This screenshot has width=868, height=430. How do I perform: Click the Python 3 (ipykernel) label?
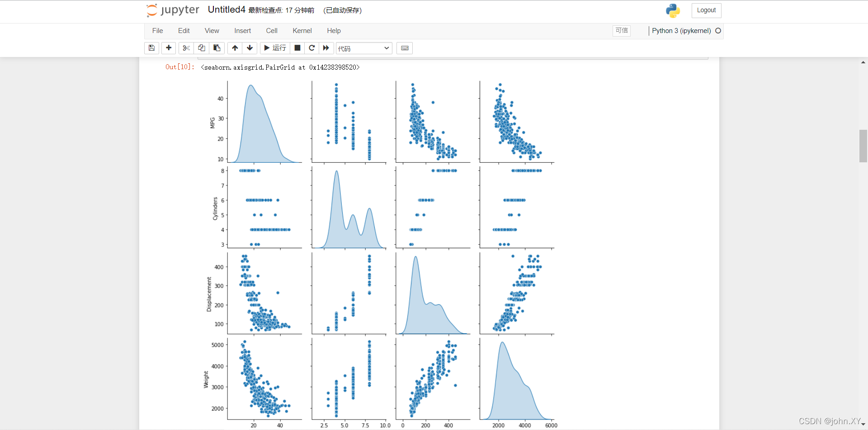pos(681,31)
